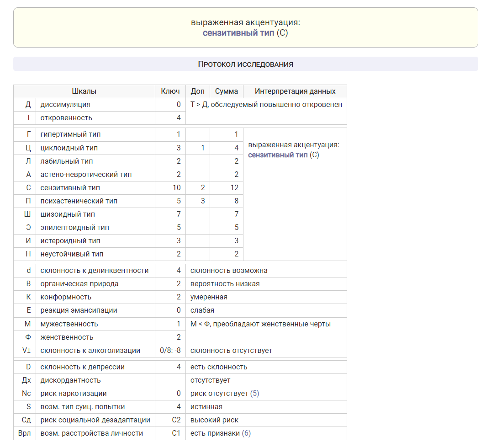
Task: Click the 'Протокол исследования' heading
Action: 246,64
